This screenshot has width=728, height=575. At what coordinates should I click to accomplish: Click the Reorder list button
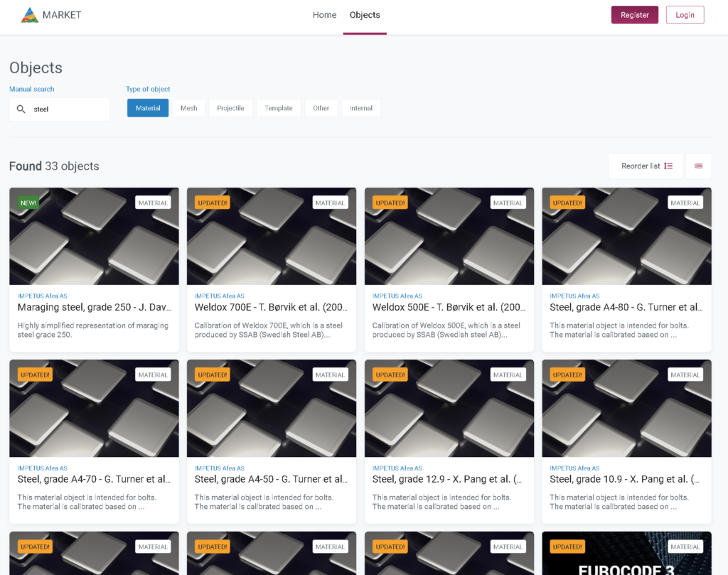(x=646, y=166)
